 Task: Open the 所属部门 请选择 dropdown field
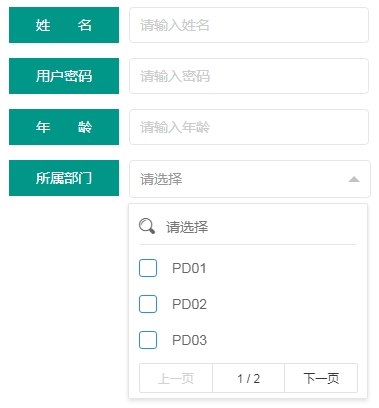(x=250, y=179)
